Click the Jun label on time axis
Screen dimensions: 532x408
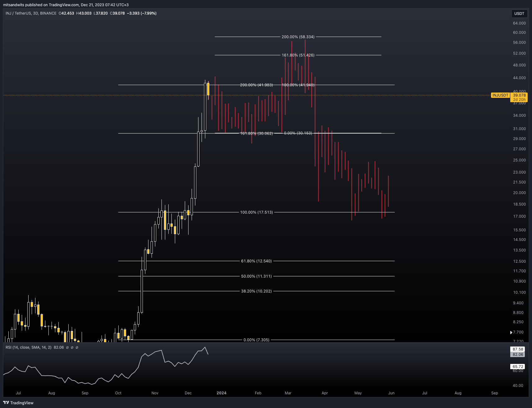coord(391,393)
